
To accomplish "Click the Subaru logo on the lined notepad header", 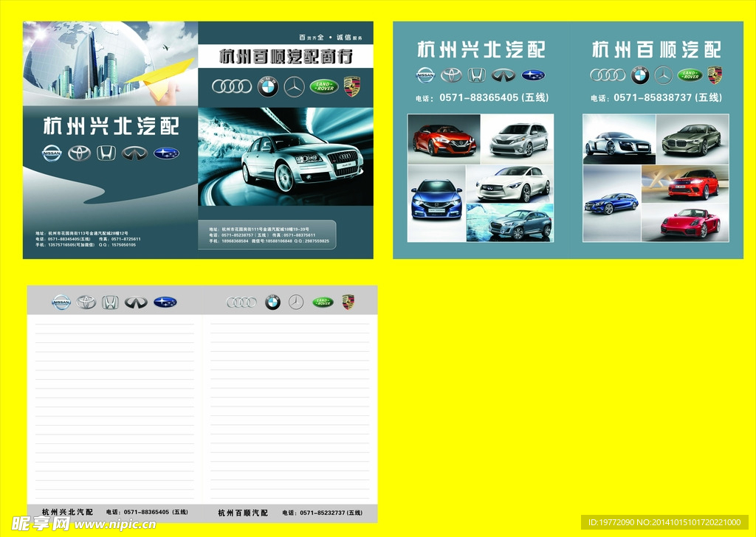I will (165, 302).
